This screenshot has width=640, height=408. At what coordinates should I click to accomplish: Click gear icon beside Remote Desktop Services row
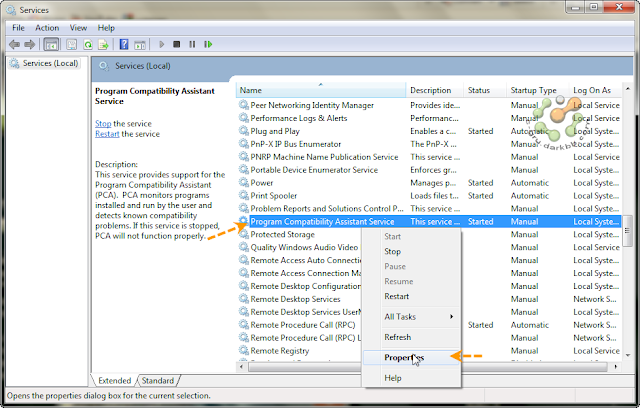(x=244, y=299)
